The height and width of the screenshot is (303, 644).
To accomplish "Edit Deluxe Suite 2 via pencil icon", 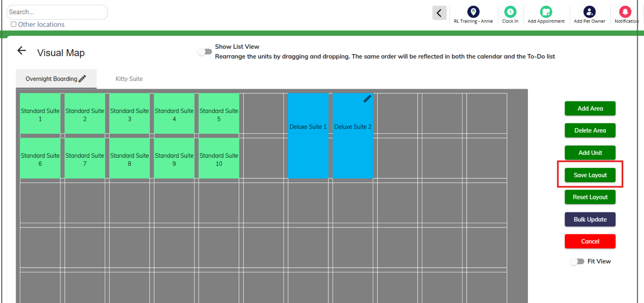I will click(x=367, y=99).
